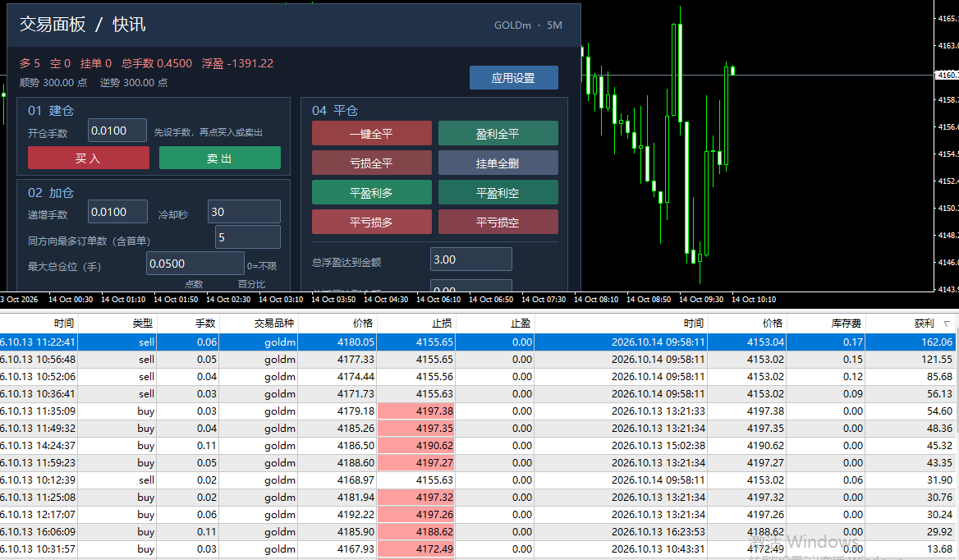The width and height of the screenshot is (959, 560).
Task: Click the 平亏损空 button
Action: tap(498, 222)
